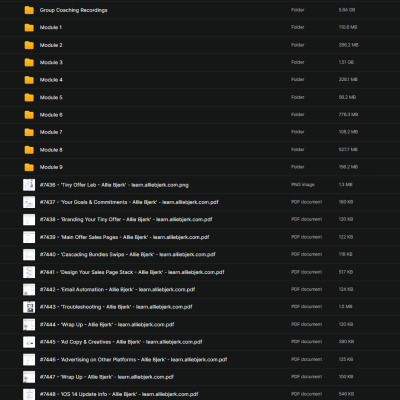
Task: Select file name '#7448 - iOS 14 Update Info'
Action: coord(119,394)
